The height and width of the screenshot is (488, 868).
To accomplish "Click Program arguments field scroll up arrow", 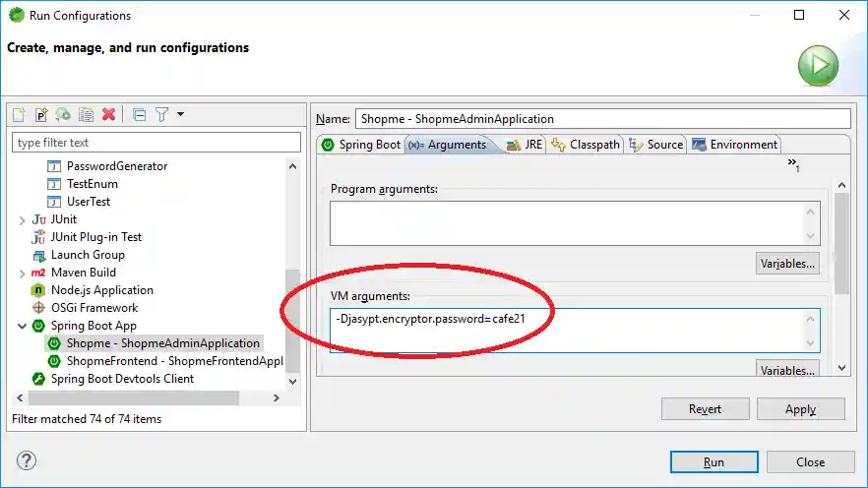I will coord(811,212).
